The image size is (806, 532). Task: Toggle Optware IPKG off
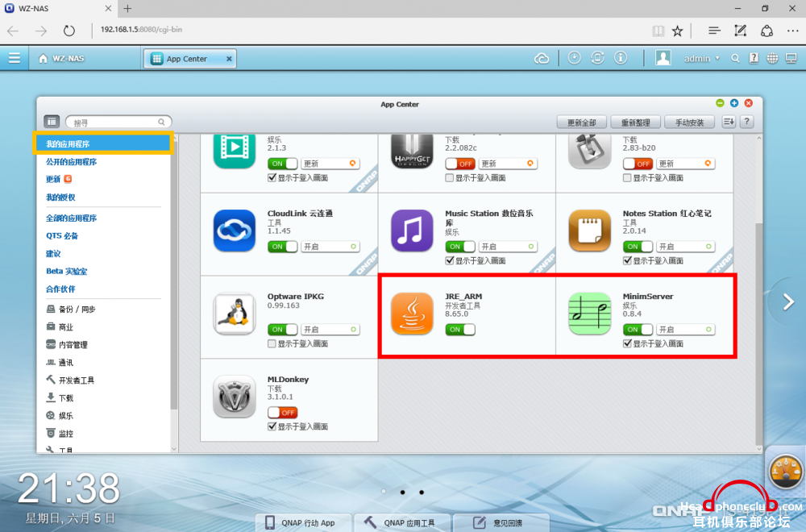[282, 330]
